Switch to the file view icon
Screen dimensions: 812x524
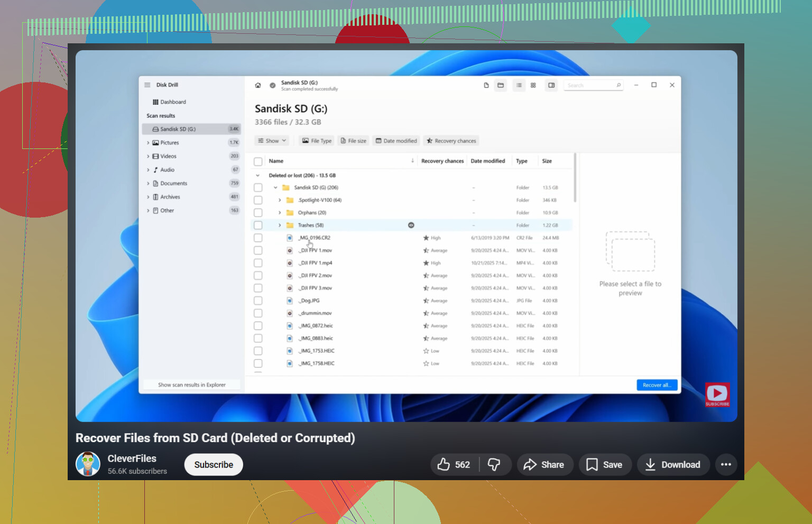point(486,85)
